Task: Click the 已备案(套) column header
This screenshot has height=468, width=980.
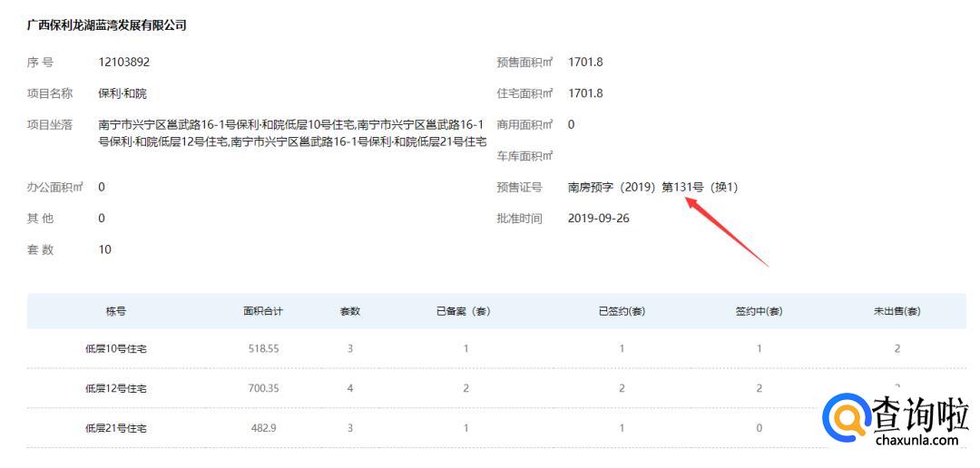Action: click(465, 311)
